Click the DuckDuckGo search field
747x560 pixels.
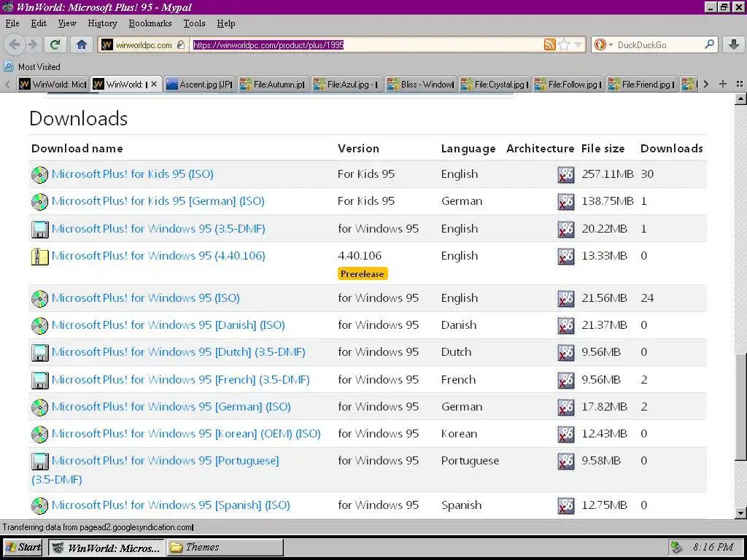(659, 44)
